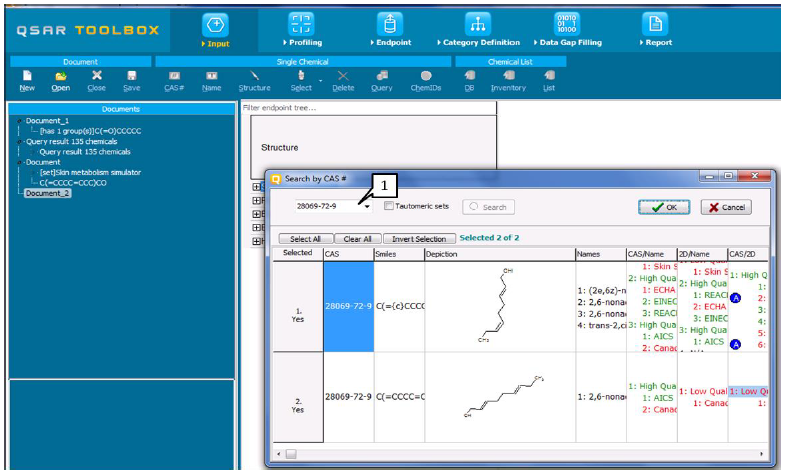Select the highlighted 28069-72-9 cell in row 1
Viewport: 806px width, 471px height.
[349, 306]
